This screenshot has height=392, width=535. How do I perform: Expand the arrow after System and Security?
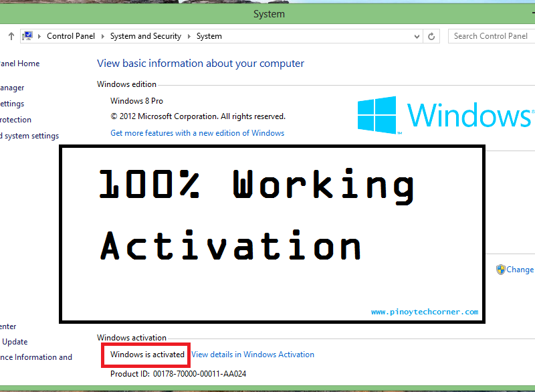tap(189, 36)
